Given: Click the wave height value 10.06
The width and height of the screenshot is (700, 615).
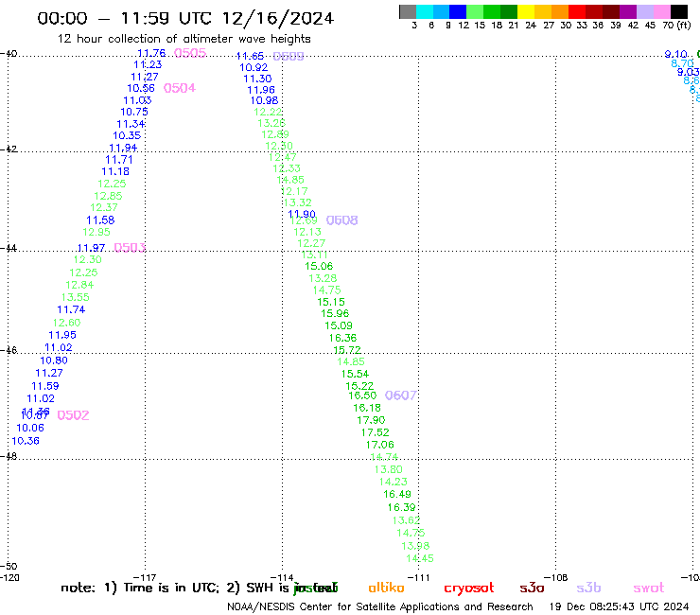Looking at the screenshot, I should [x=30, y=428].
